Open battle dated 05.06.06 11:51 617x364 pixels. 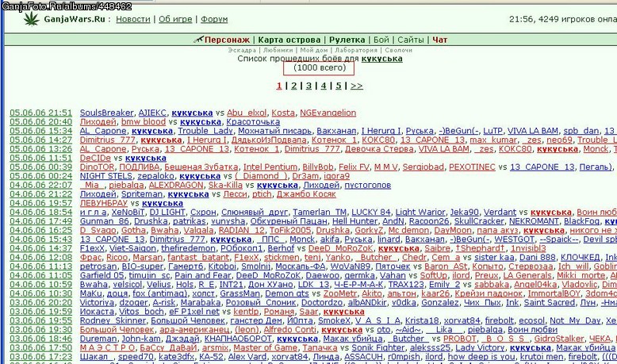click(x=41, y=158)
